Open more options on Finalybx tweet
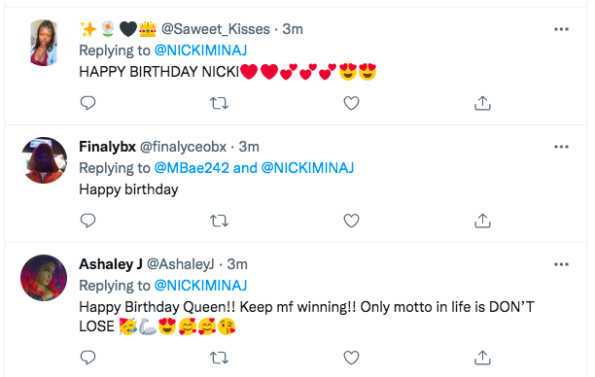Viewport: 595px width, 377px height. tap(561, 147)
